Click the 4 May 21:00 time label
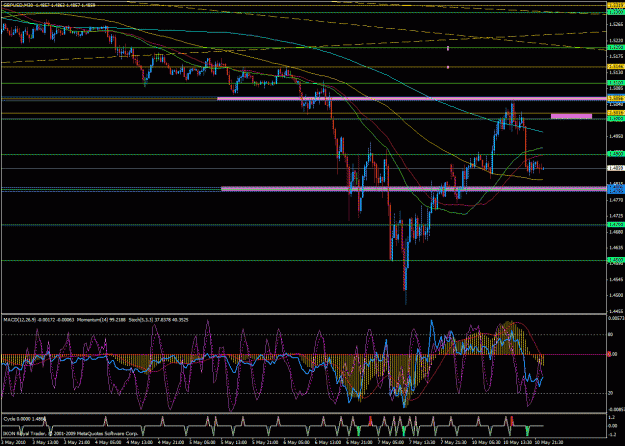The width and height of the screenshot is (625, 446). (171, 442)
